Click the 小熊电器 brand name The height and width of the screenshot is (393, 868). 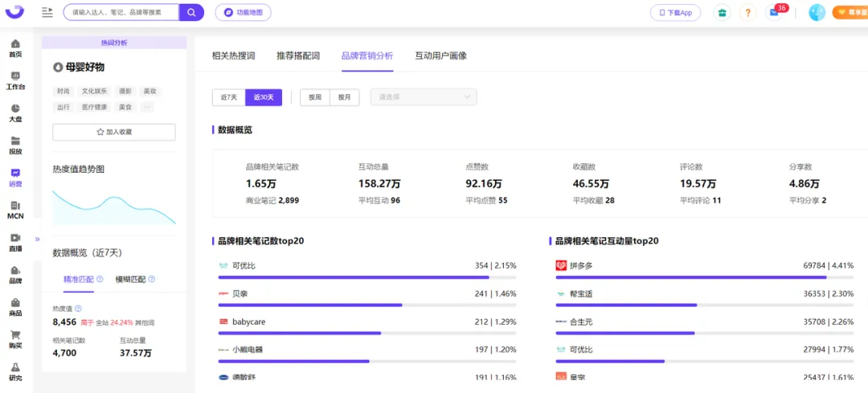click(x=248, y=350)
